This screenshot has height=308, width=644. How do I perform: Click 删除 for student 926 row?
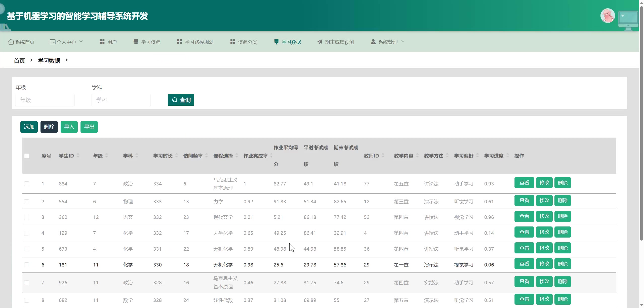(x=563, y=281)
